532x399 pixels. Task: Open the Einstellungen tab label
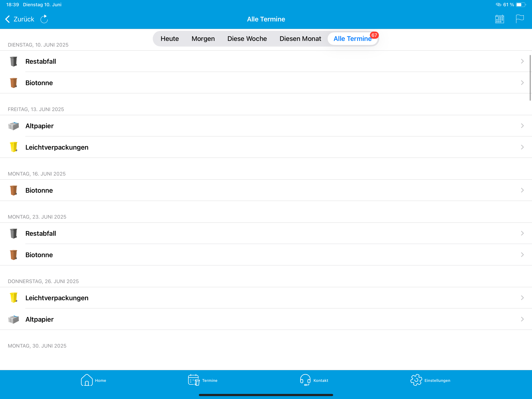[437, 380]
